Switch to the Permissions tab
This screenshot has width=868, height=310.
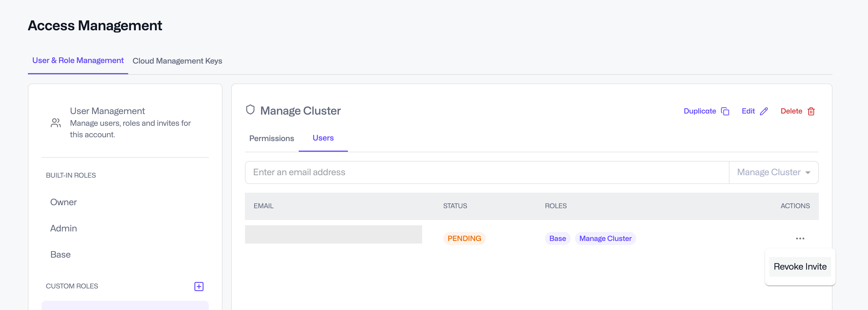[271, 138]
